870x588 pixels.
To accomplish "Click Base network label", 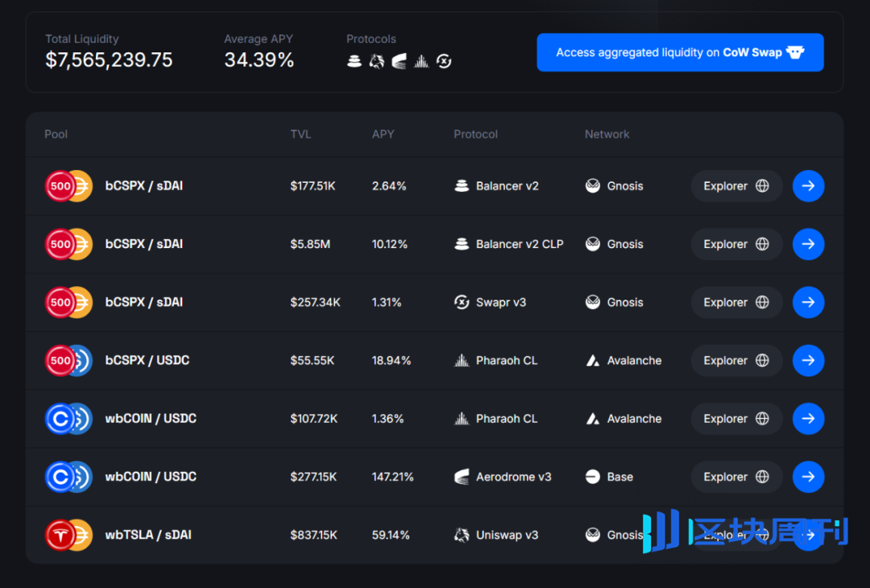I will pos(619,477).
